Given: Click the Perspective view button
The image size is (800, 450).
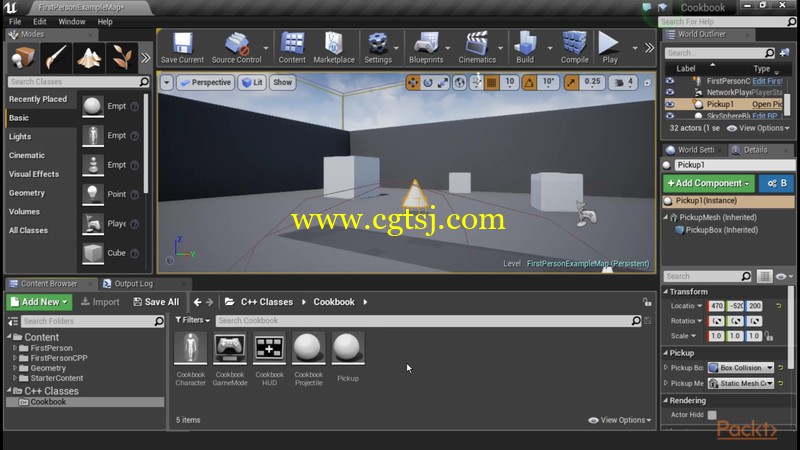Looking at the screenshot, I should coord(206,82).
